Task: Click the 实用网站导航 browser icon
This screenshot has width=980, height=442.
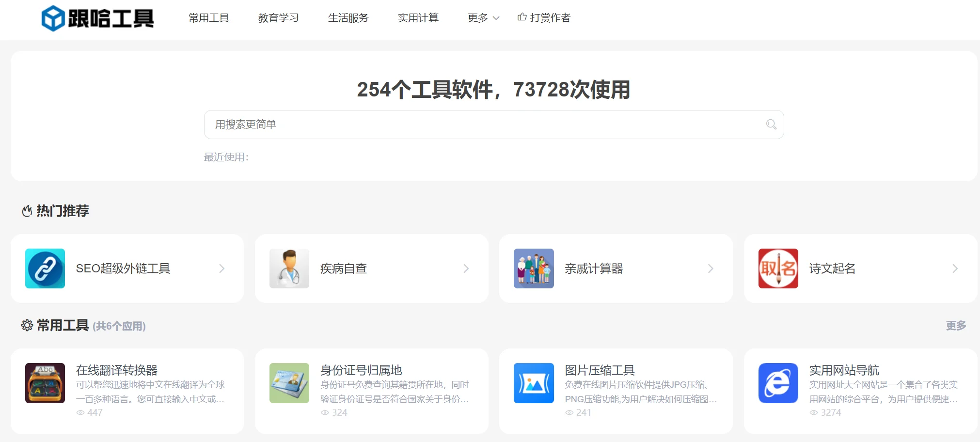Action: click(x=778, y=383)
